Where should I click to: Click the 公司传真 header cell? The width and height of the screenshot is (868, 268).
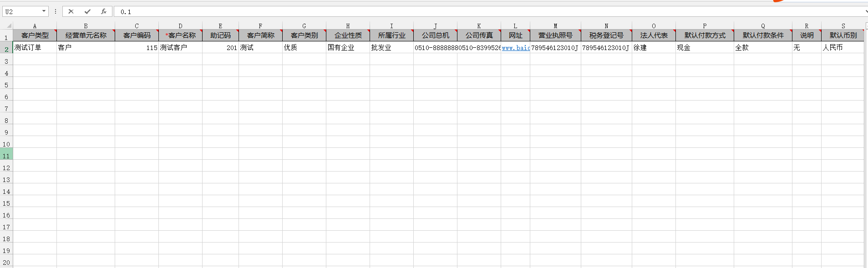[479, 35]
